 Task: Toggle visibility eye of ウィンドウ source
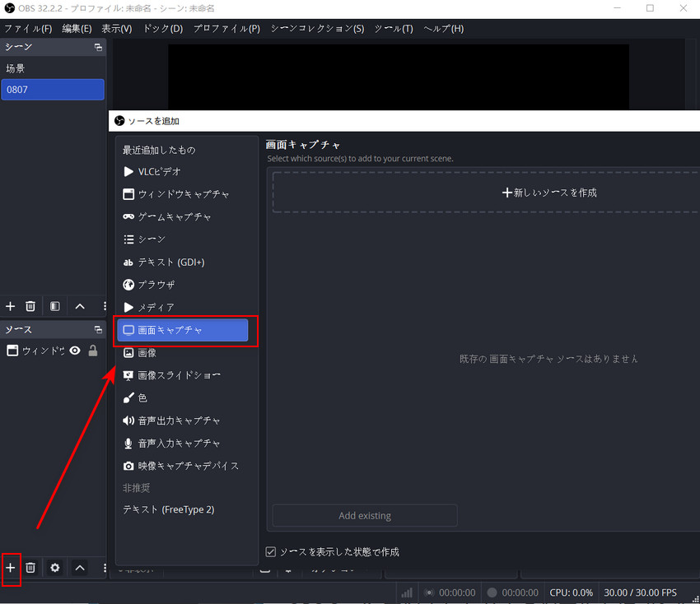75,351
